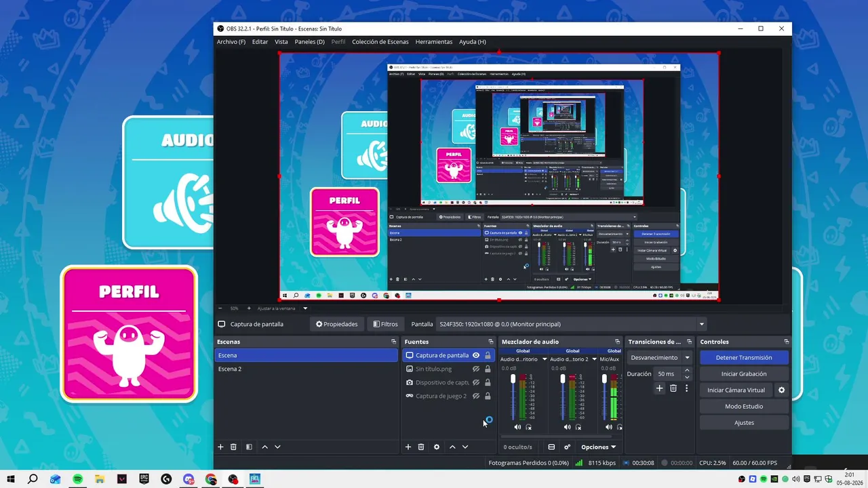
Task: Move selected scene up
Action: (x=264, y=447)
